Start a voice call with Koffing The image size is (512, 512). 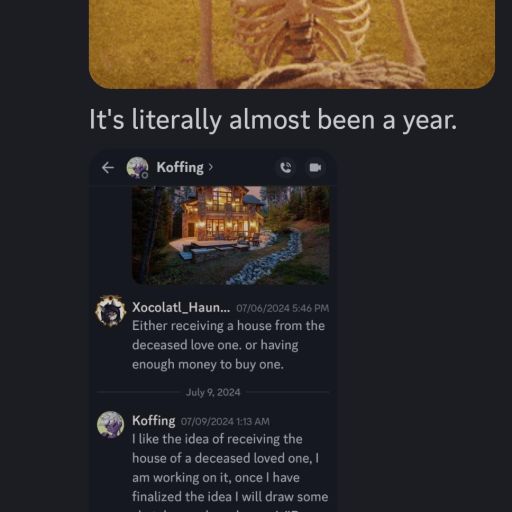pyautogui.click(x=285, y=167)
